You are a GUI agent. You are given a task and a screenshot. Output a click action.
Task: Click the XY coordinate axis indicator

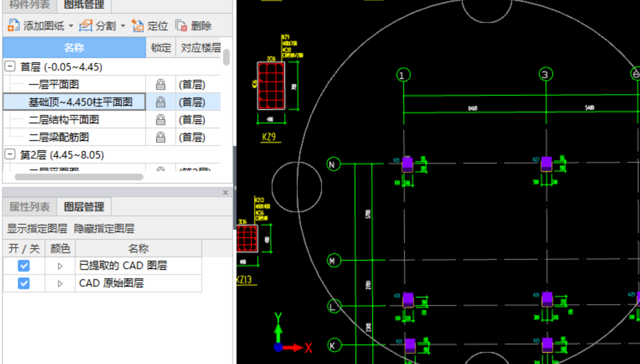click(x=292, y=333)
